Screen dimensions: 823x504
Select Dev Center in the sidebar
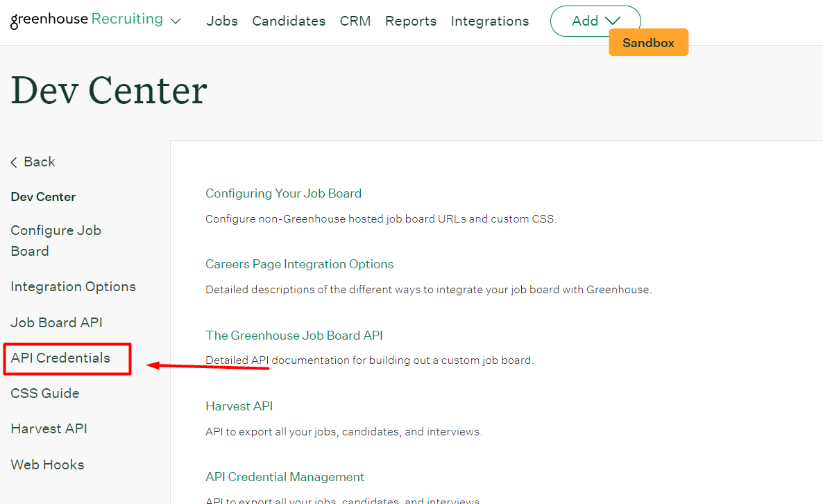click(43, 197)
